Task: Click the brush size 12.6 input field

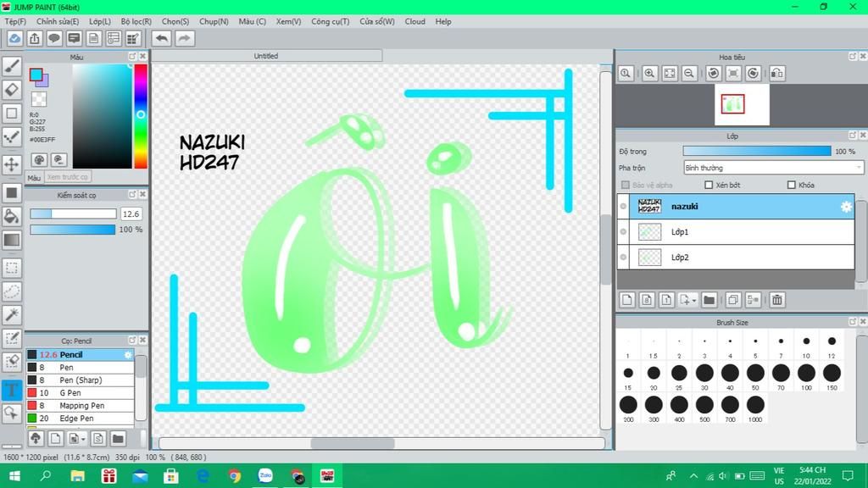Action: 131,214
